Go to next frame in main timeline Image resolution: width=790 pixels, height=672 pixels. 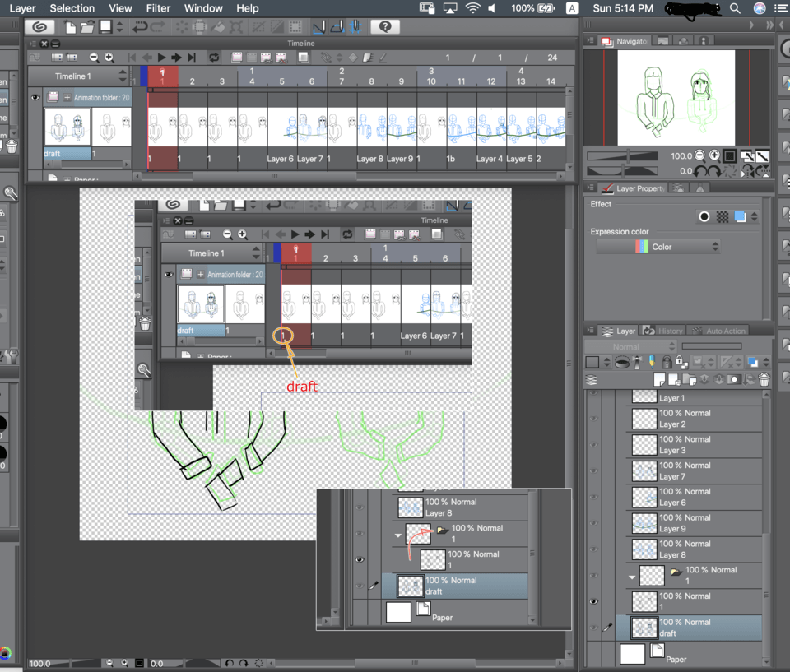(x=176, y=58)
